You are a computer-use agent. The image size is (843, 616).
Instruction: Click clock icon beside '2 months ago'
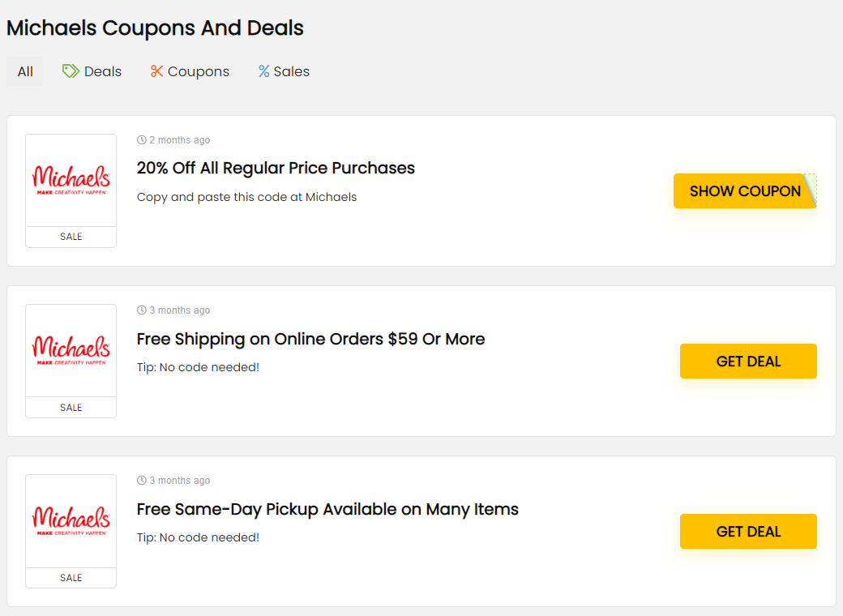tap(142, 140)
